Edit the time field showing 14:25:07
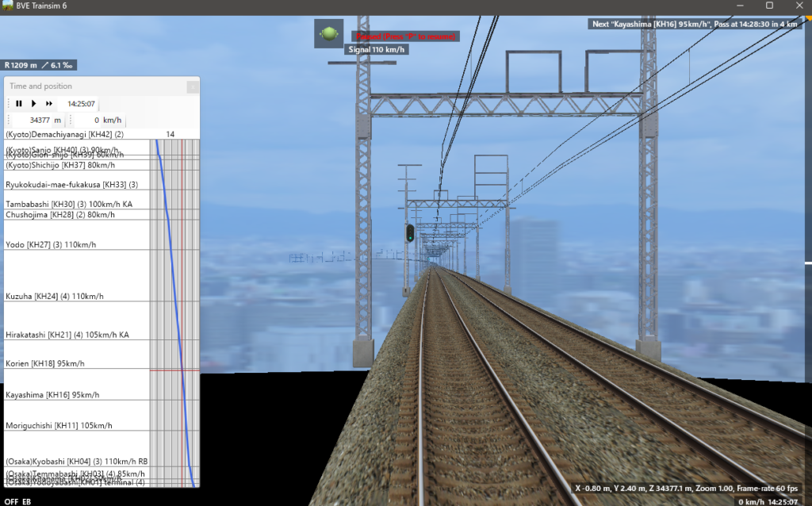The width and height of the screenshot is (812, 506). (81, 104)
